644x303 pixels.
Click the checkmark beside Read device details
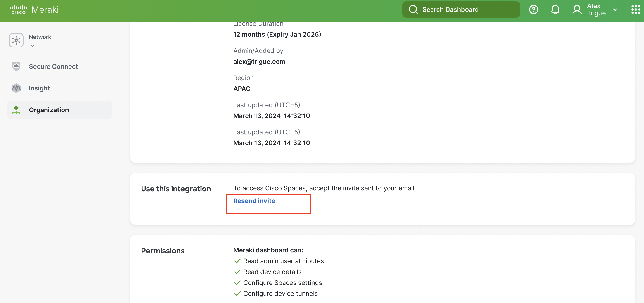click(x=237, y=272)
